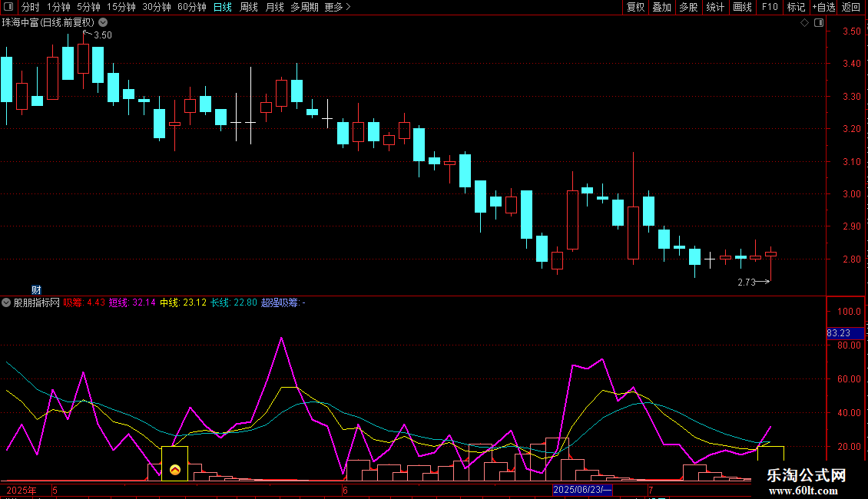
Task: Click the 2025年 label on the time axis
Action: pos(21,490)
